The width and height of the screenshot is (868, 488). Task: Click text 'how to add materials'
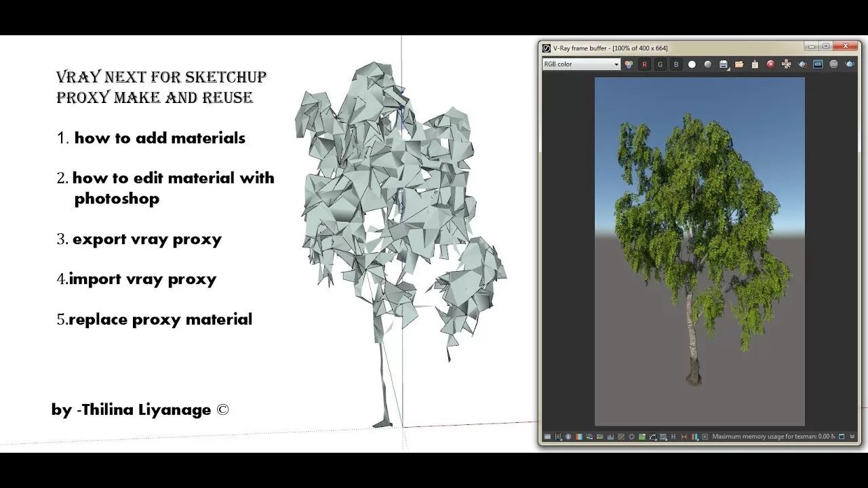pyautogui.click(x=160, y=138)
